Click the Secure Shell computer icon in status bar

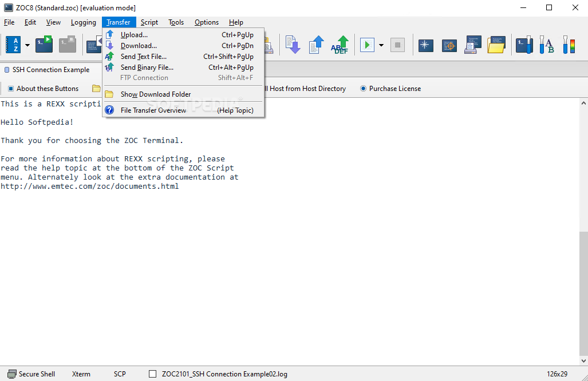pos(12,374)
